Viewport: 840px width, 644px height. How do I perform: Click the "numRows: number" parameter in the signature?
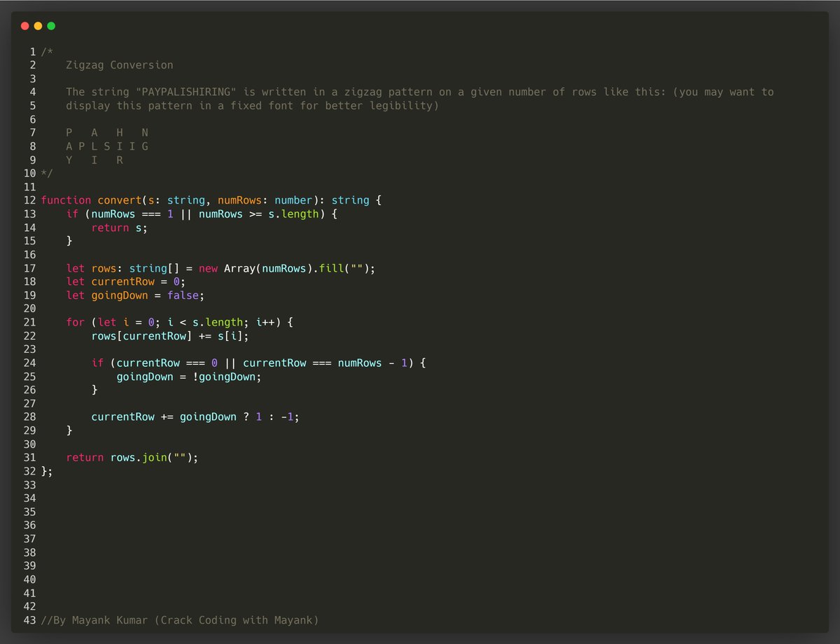pos(265,200)
